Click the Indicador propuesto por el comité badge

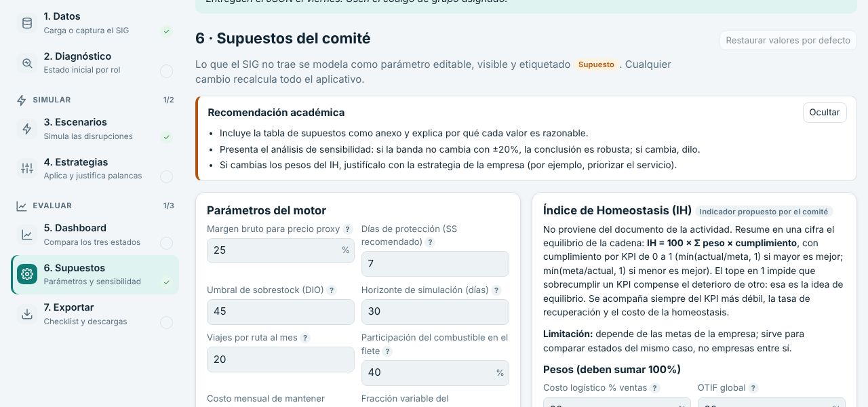point(764,212)
